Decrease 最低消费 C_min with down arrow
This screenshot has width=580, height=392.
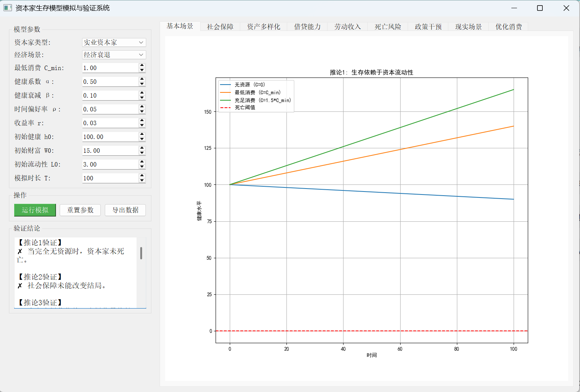(x=142, y=70)
